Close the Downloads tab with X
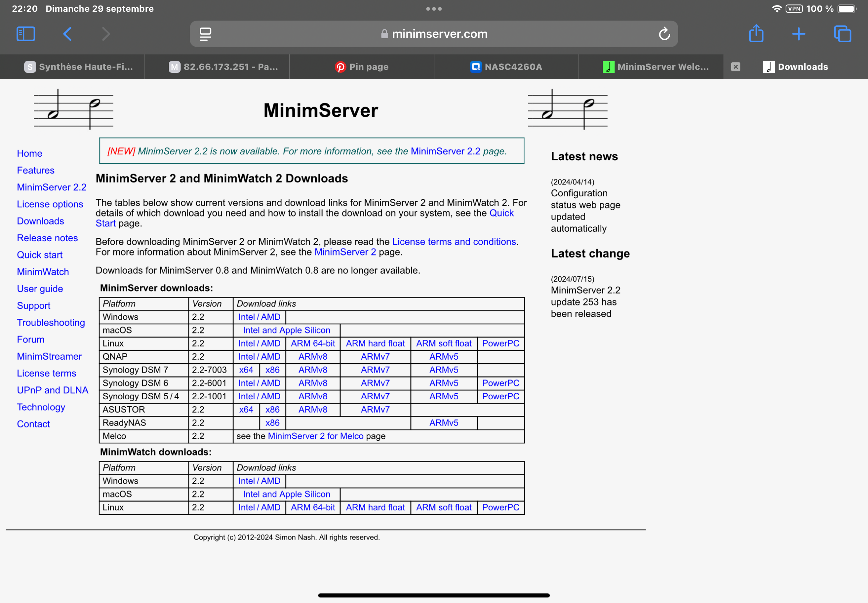Image resolution: width=868 pixels, height=603 pixels. coord(735,67)
